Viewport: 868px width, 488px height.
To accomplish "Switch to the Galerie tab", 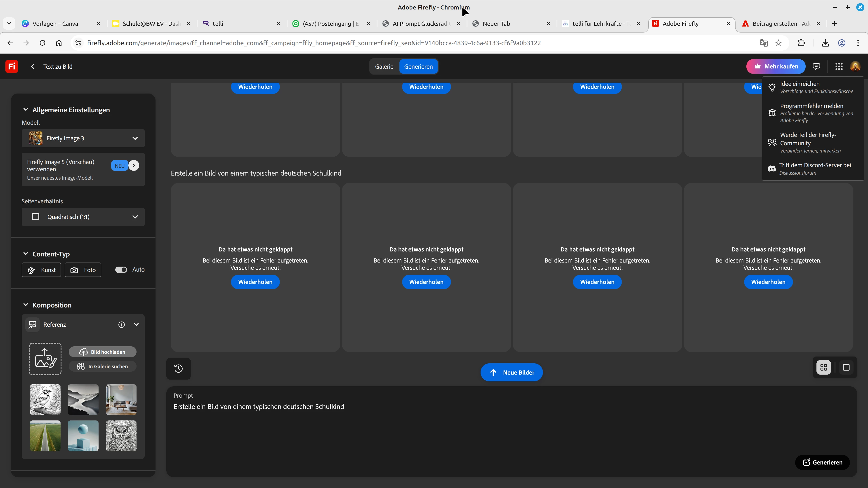I will click(384, 67).
